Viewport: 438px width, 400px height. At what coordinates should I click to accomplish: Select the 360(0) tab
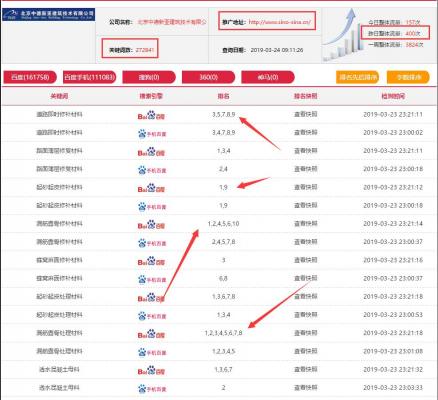click(x=208, y=77)
